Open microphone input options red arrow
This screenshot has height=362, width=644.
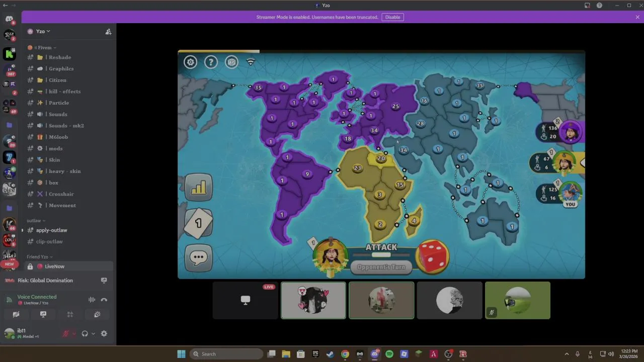74,333
